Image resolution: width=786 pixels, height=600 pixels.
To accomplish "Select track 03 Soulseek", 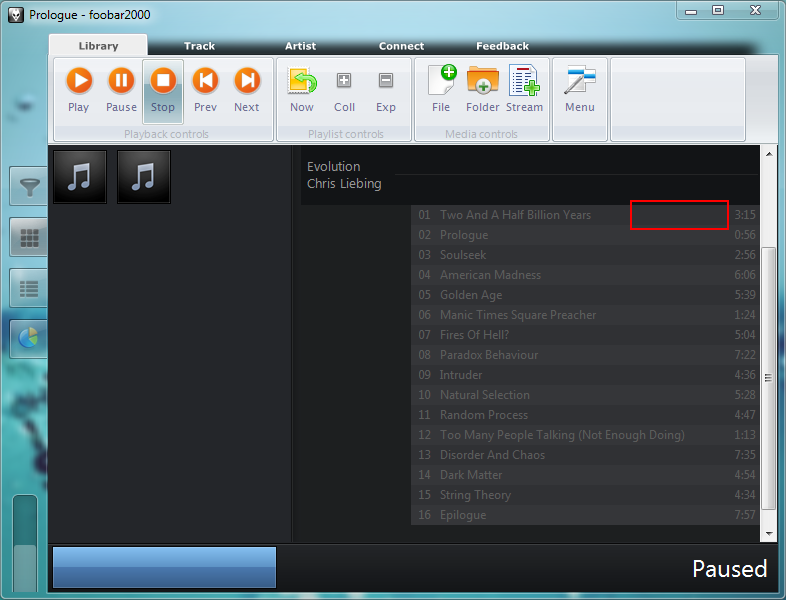I will 584,255.
